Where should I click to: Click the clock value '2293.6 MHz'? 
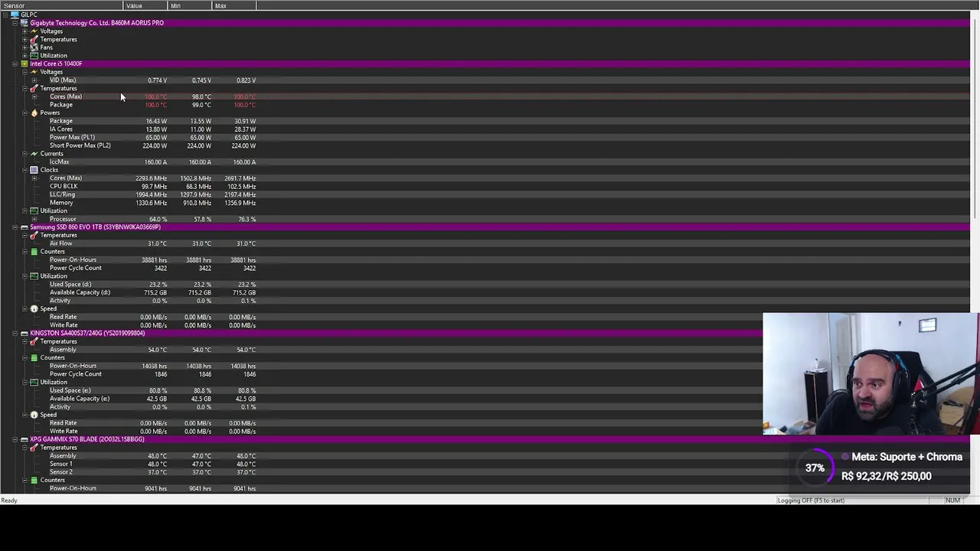coord(151,178)
